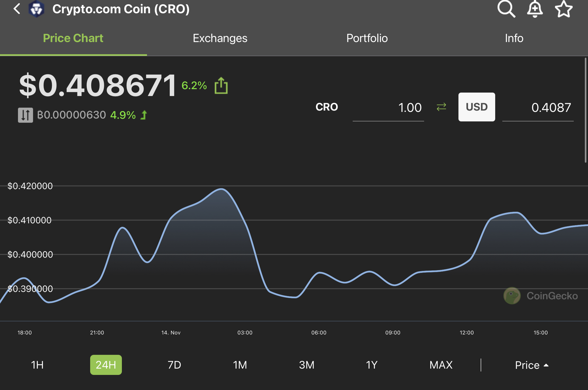Tap the 18:00 time axis label
The height and width of the screenshot is (390, 588).
(25, 333)
